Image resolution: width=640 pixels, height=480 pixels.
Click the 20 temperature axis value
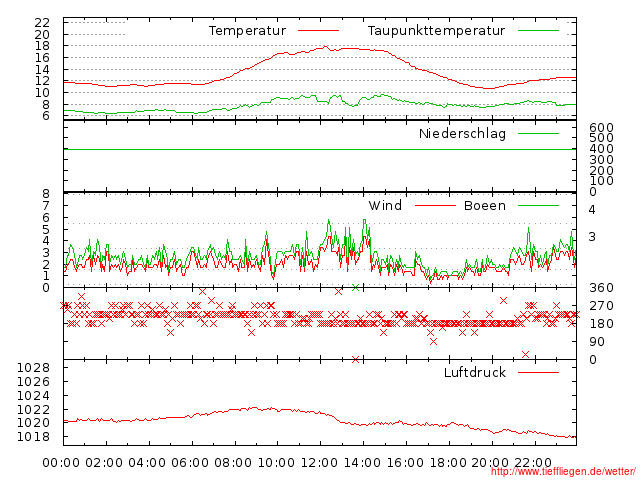(42, 34)
